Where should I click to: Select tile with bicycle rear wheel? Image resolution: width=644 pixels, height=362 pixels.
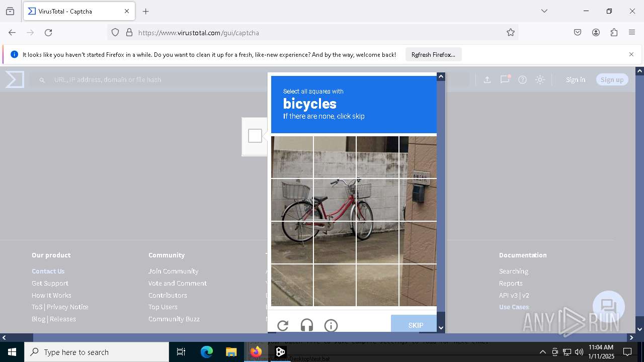(292, 242)
